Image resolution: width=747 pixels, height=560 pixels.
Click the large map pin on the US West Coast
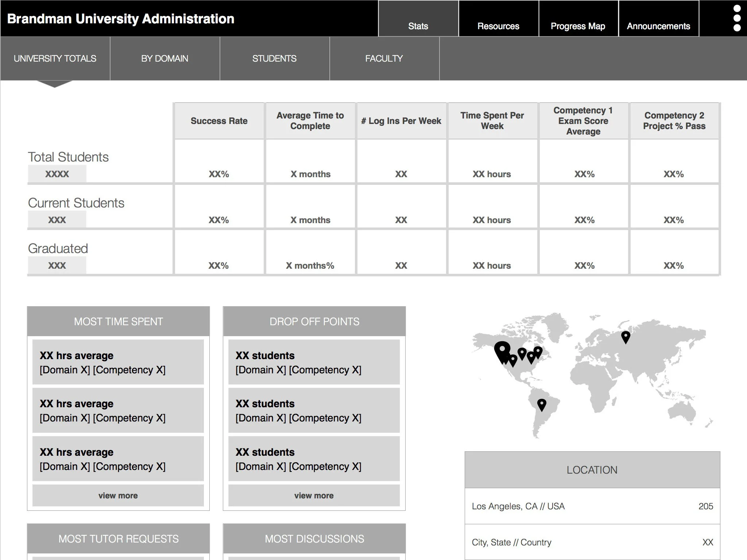(x=502, y=350)
